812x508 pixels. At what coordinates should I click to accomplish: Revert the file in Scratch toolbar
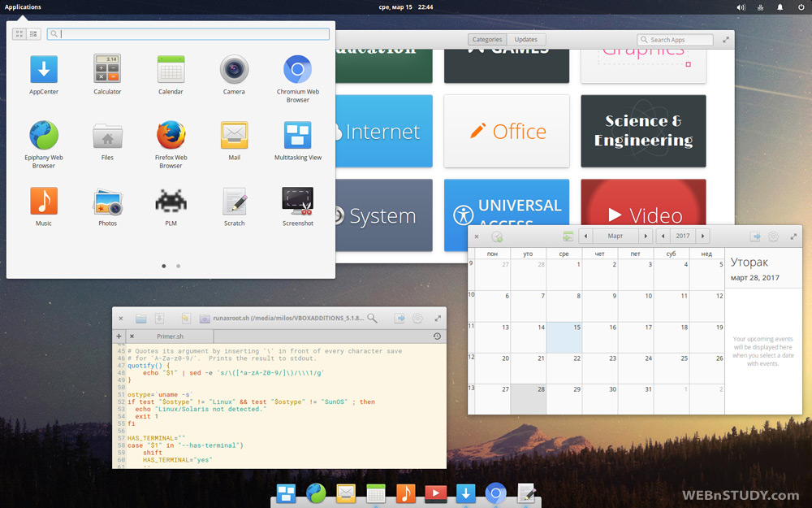(x=185, y=319)
